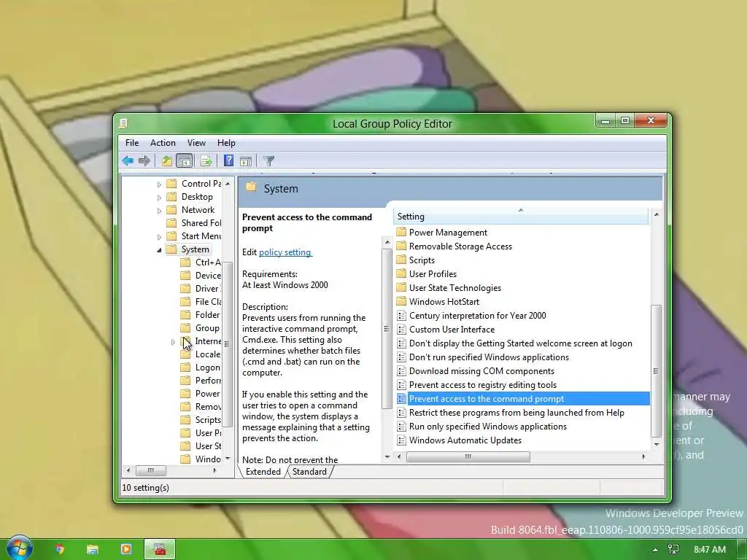Switch to the Extended tab
The width and height of the screenshot is (747, 560).
pyautogui.click(x=263, y=472)
